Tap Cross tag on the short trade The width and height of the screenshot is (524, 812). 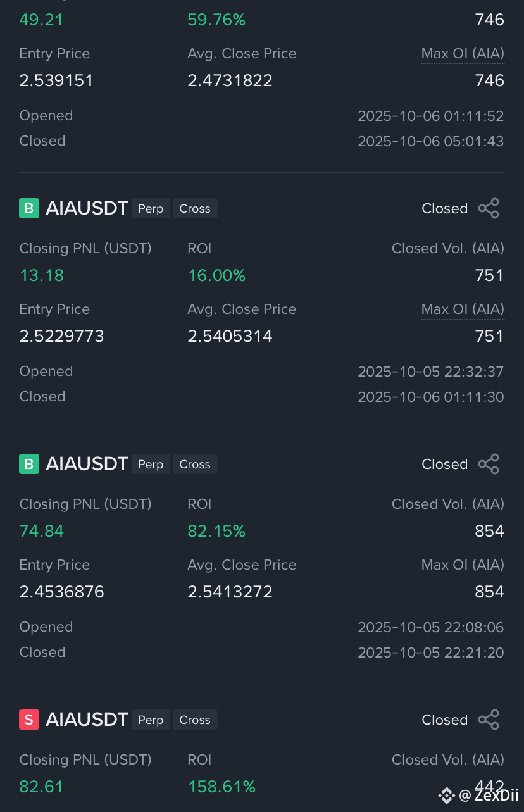(195, 720)
